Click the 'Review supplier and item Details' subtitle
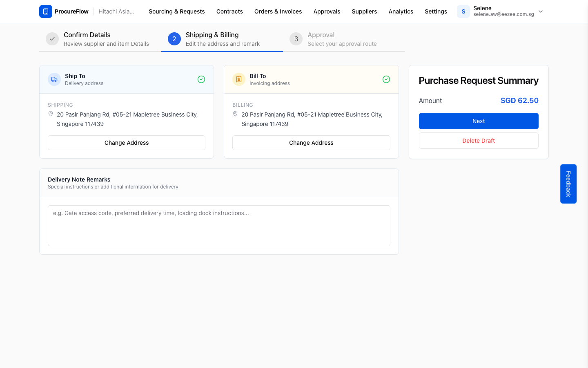This screenshot has height=368, width=588. point(106,44)
